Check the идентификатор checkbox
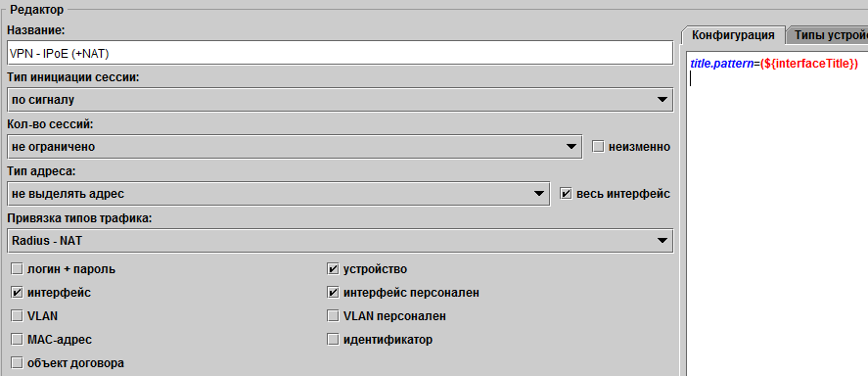 [x=333, y=340]
